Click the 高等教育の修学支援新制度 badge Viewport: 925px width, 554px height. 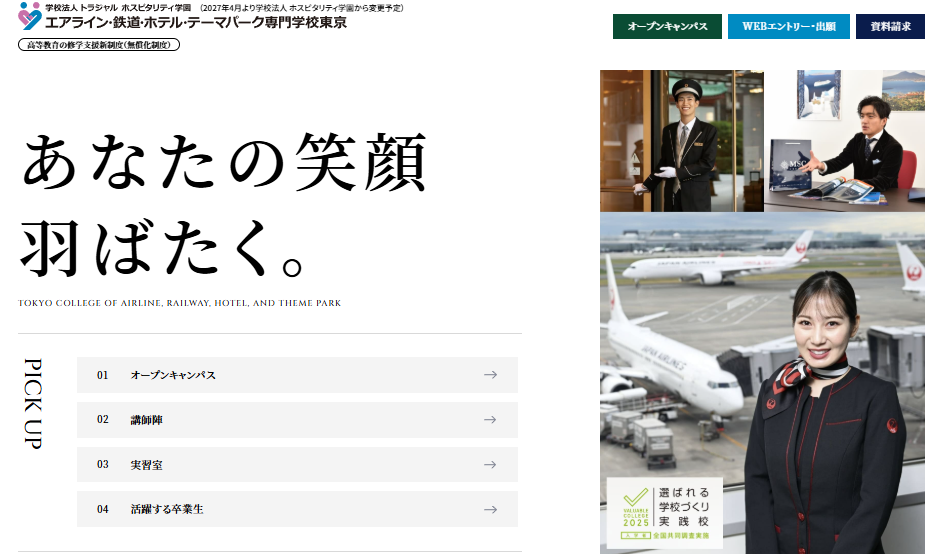pyautogui.click(x=99, y=45)
